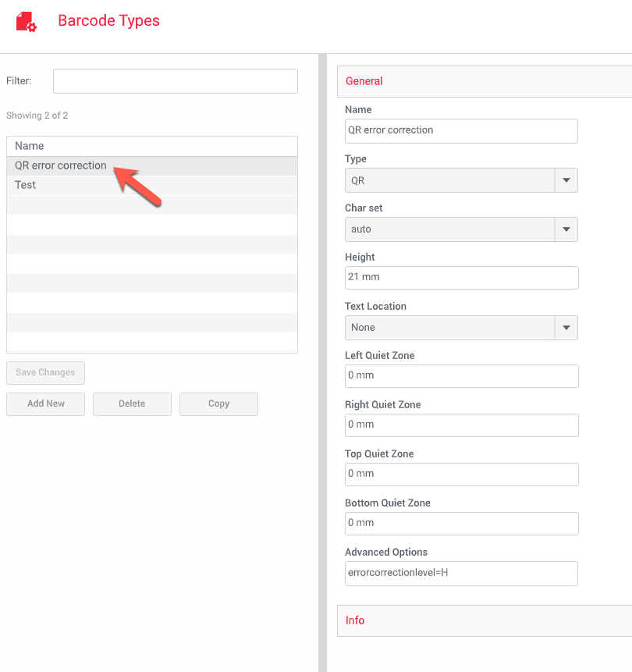632x672 pixels.
Task: Click the Save Changes button
Action: pos(45,372)
